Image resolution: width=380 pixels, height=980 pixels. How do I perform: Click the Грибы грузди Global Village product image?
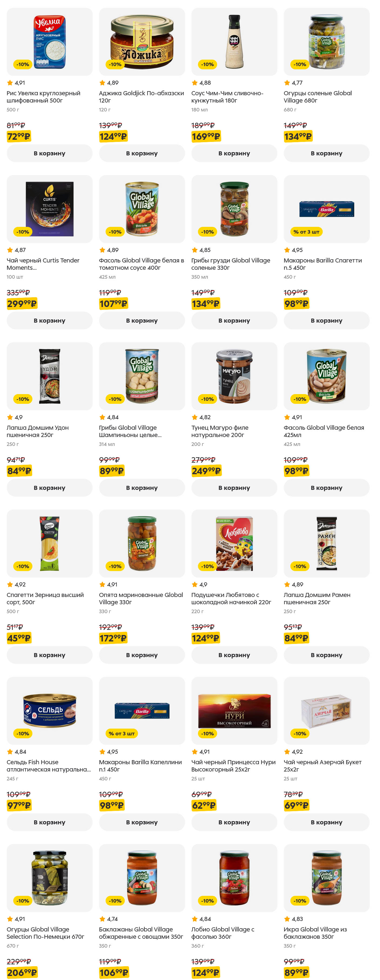click(x=234, y=209)
